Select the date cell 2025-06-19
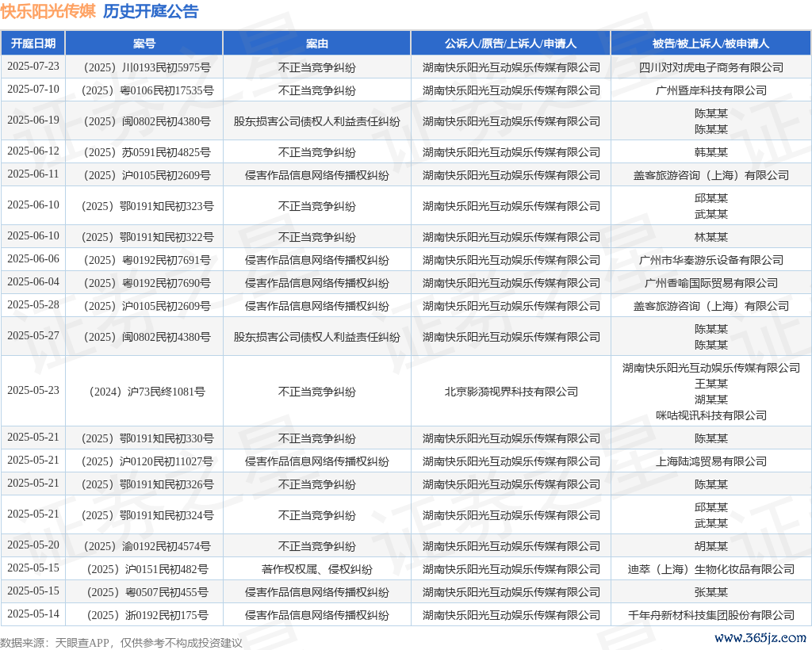 pyautogui.click(x=33, y=120)
